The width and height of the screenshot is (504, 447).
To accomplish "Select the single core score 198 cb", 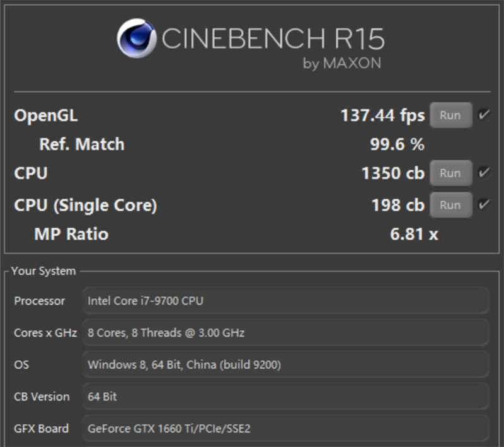I will point(398,205).
